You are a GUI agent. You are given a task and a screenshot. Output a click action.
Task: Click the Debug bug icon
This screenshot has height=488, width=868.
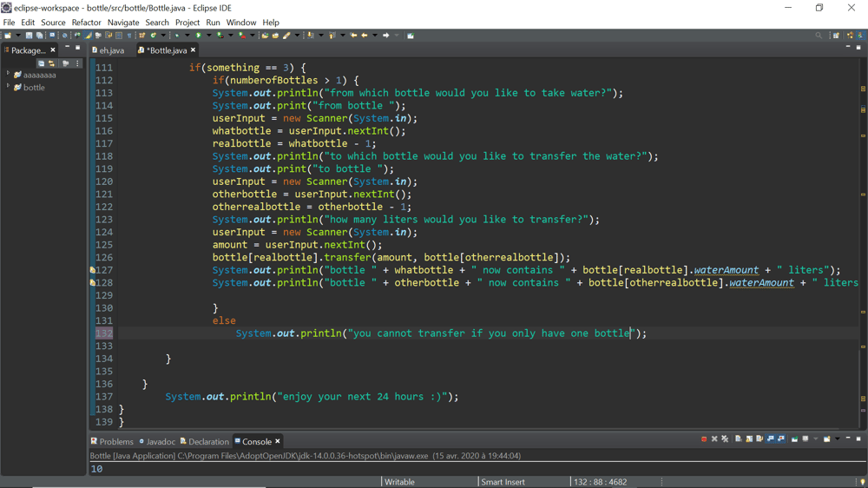tap(176, 36)
